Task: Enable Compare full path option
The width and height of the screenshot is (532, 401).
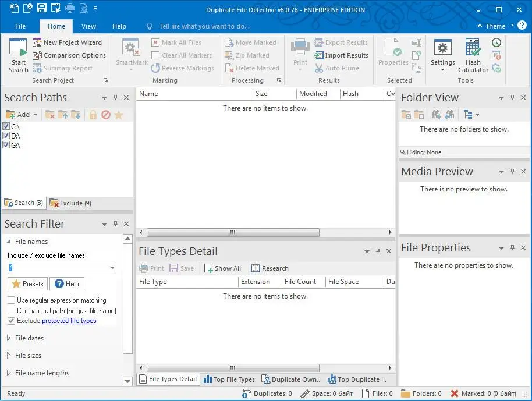Action: (11, 311)
